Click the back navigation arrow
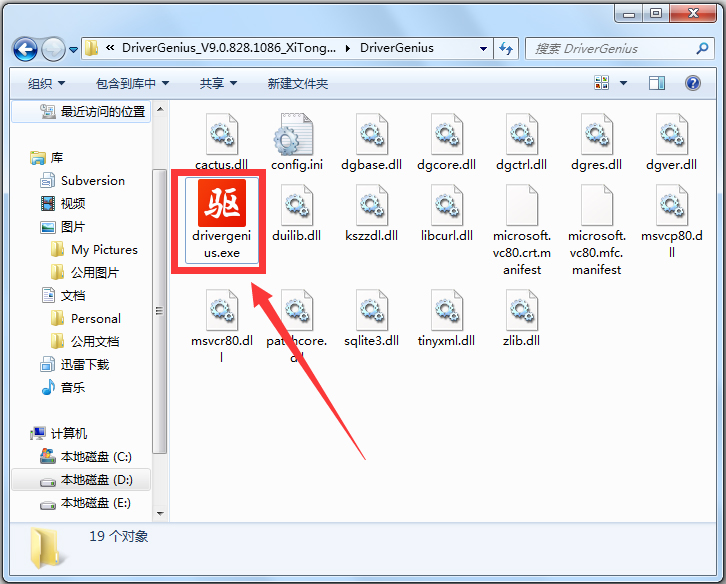Screen dimensions: 726x584 pyautogui.click(x=25, y=49)
